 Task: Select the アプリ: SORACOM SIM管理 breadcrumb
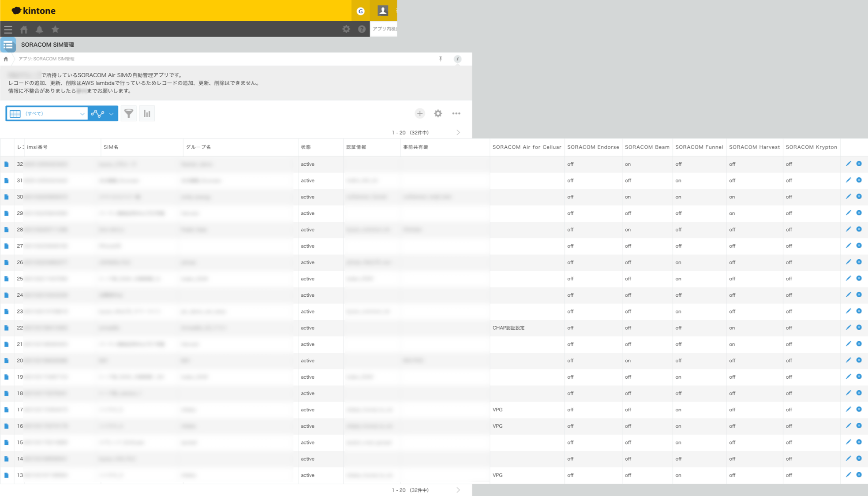point(46,59)
